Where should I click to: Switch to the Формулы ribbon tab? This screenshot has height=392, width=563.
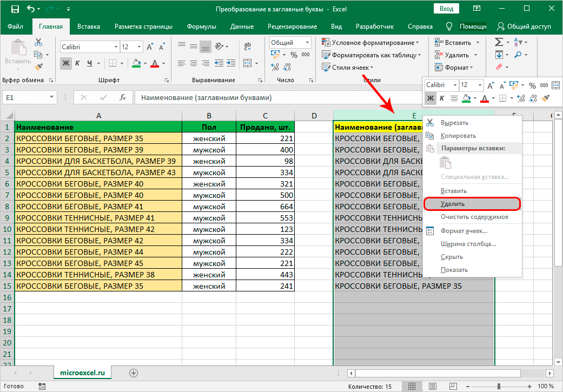pyautogui.click(x=202, y=26)
